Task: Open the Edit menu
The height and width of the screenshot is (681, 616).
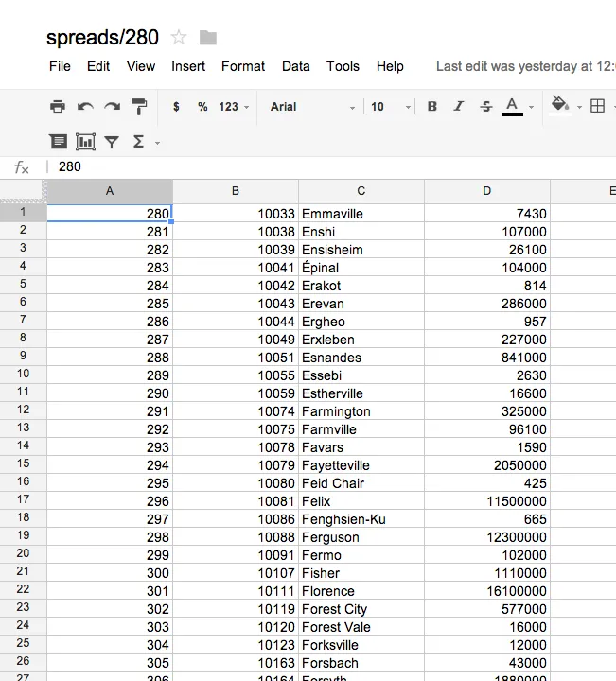Action: (x=98, y=66)
